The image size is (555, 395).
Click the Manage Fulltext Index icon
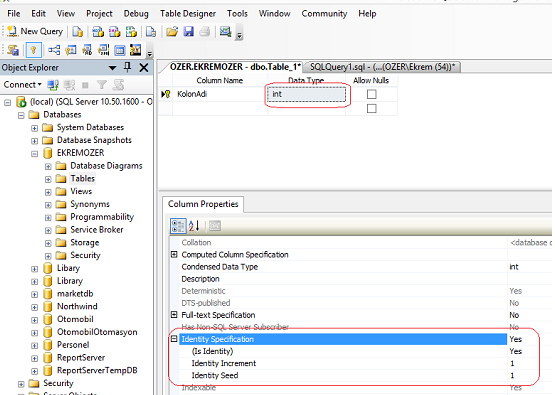coord(87,50)
